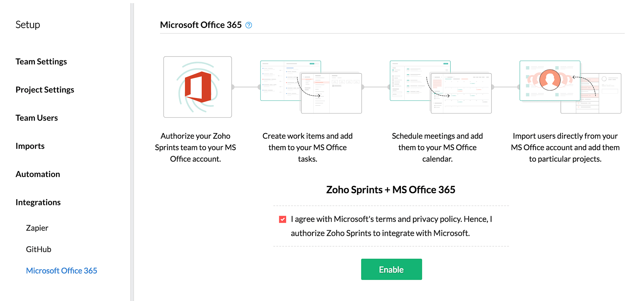Click the meetings calendar illustration
Screen dimensions: 644x301
[x=440, y=87]
